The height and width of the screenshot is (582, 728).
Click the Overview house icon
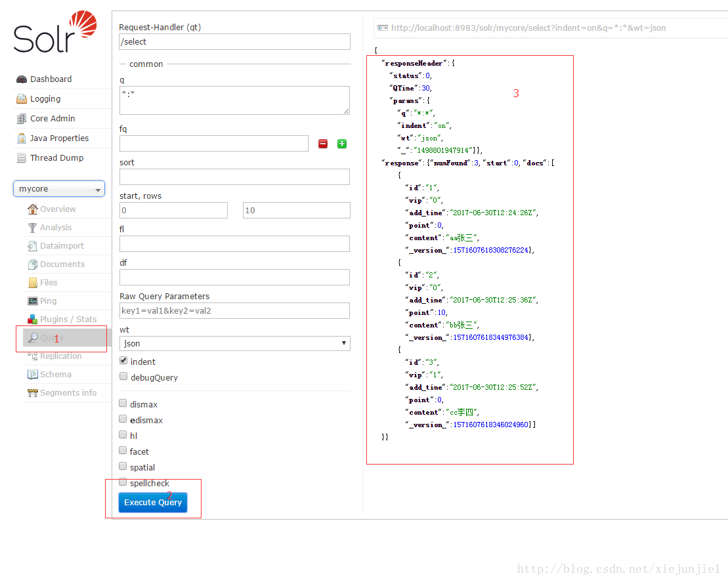(33, 209)
